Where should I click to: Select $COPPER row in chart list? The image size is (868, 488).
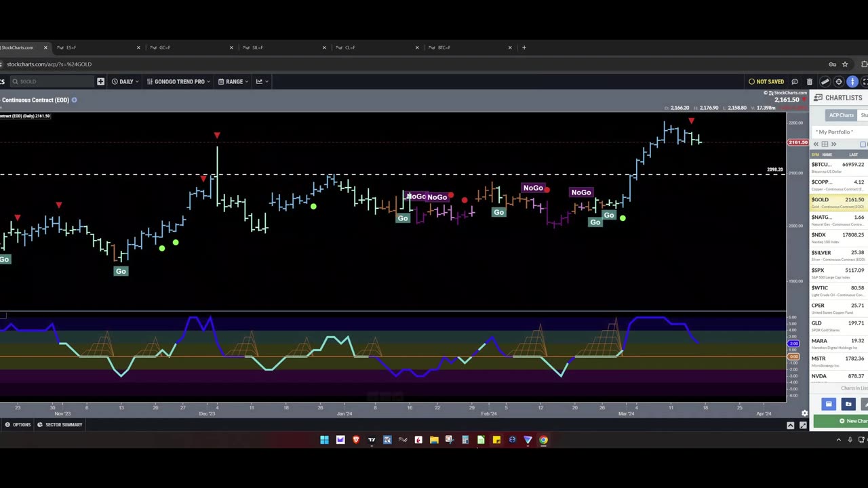click(x=839, y=184)
